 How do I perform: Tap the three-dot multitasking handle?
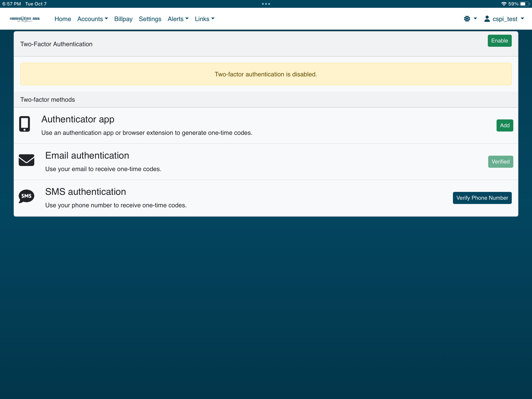pyautogui.click(x=266, y=4)
